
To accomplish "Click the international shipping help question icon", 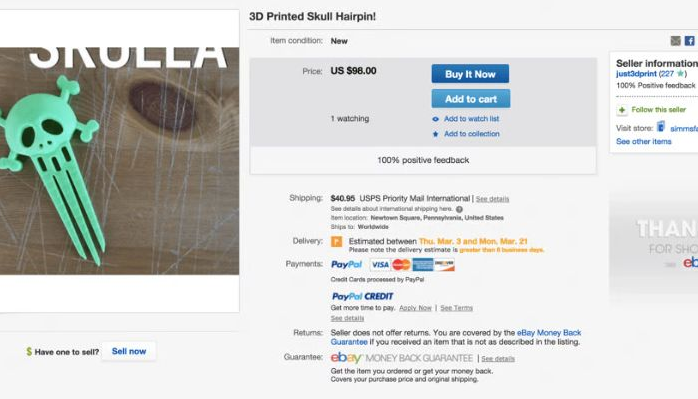I will (x=459, y=209).
